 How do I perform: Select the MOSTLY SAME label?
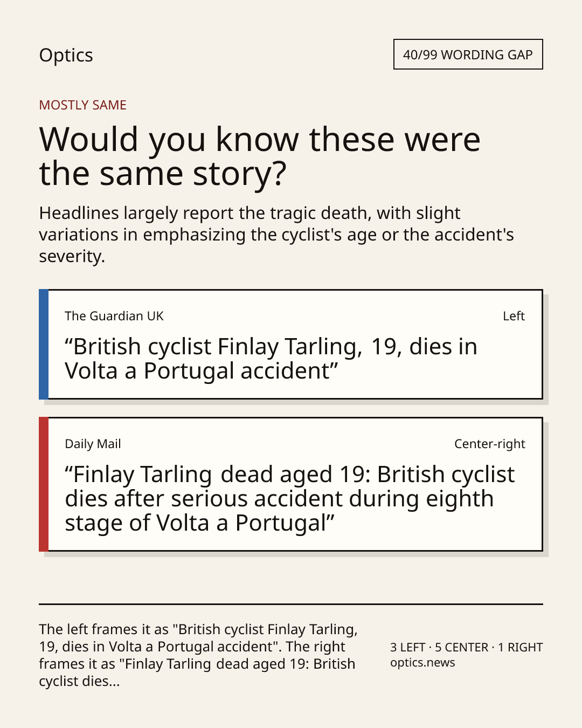tap(82, 105)
